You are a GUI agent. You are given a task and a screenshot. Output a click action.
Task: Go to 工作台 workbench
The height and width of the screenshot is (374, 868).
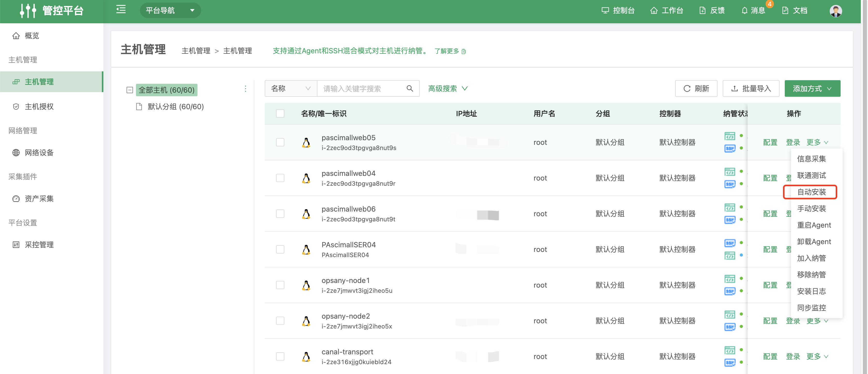pos(666,10)
